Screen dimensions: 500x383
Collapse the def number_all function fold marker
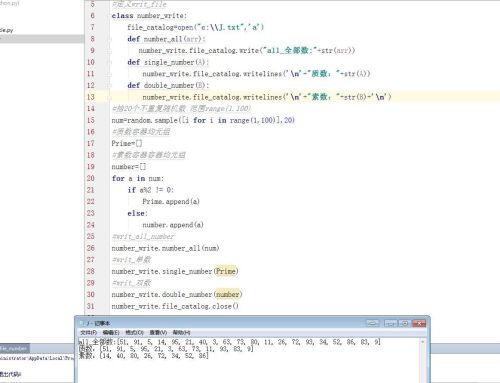coord(109,39)
